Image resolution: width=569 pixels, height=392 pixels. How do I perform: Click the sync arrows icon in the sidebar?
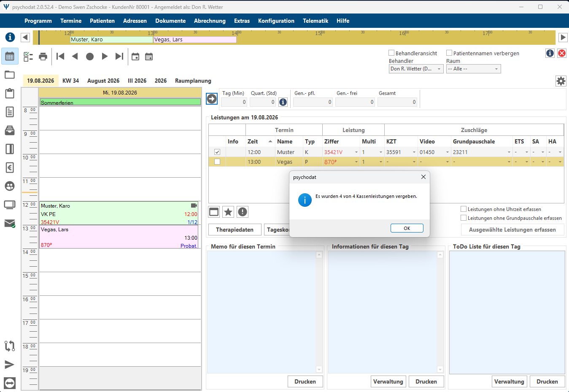coord(10,346)
